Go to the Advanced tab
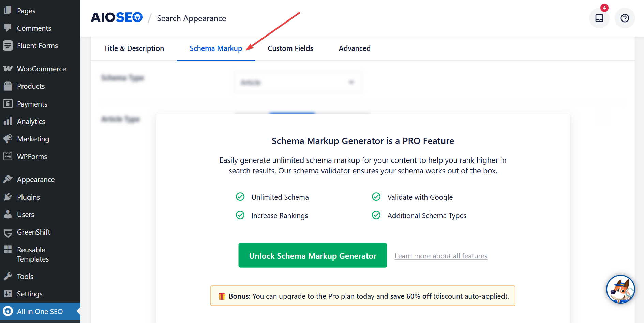The width and height of the screenshot is (644, 323). pos(355,48)
